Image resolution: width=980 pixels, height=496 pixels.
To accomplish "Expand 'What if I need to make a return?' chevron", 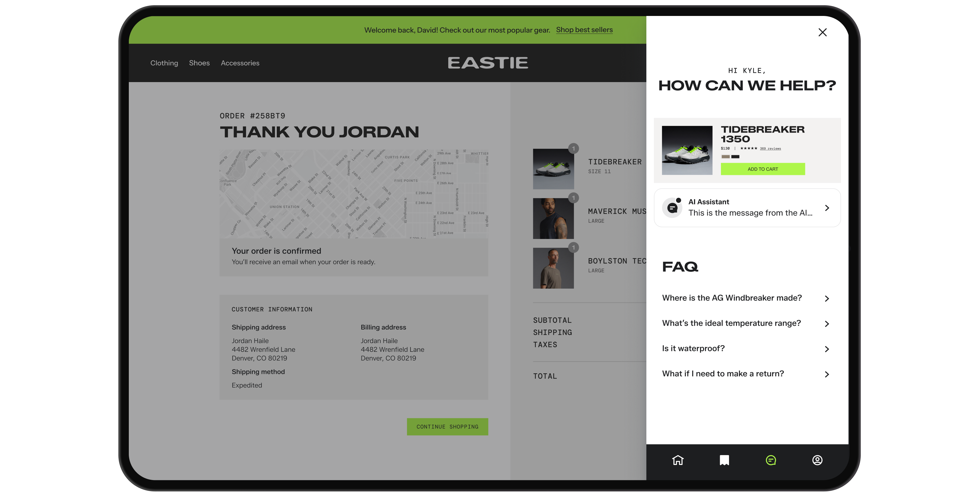I will (827, 374).
